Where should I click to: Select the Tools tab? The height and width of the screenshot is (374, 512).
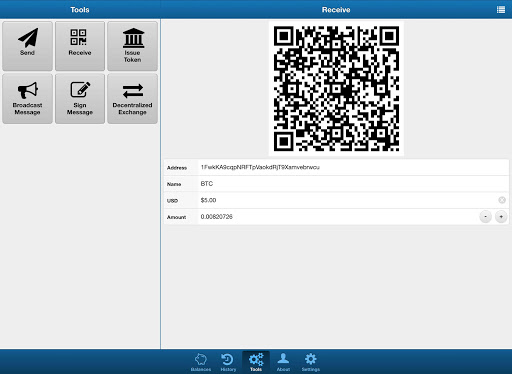coord(256,362)
